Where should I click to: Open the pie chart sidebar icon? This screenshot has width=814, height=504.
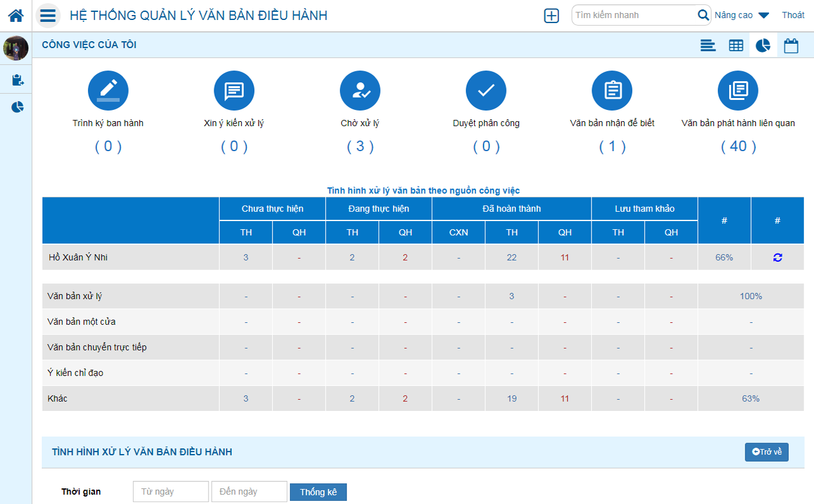pos(17,107)
